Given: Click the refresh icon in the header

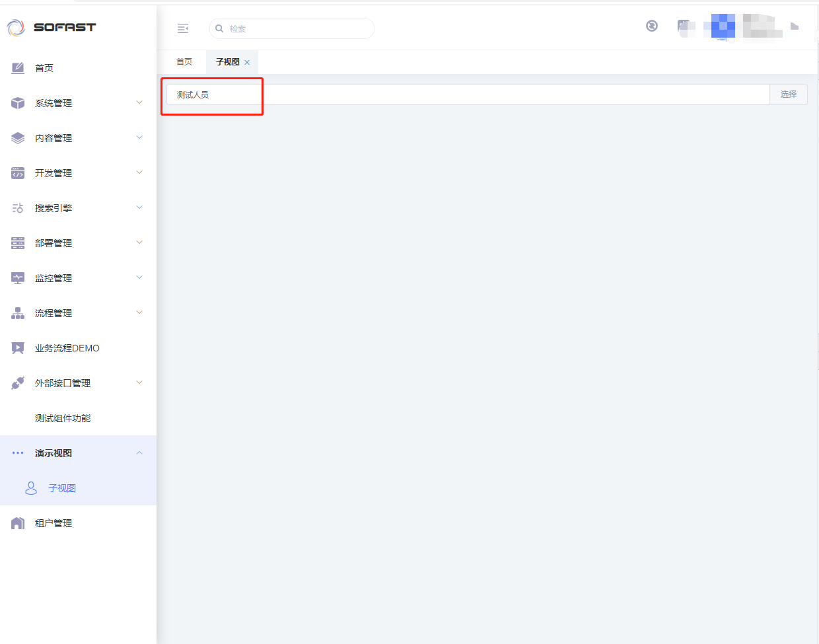Looking at the screenshot, I should tap(651, 26).
